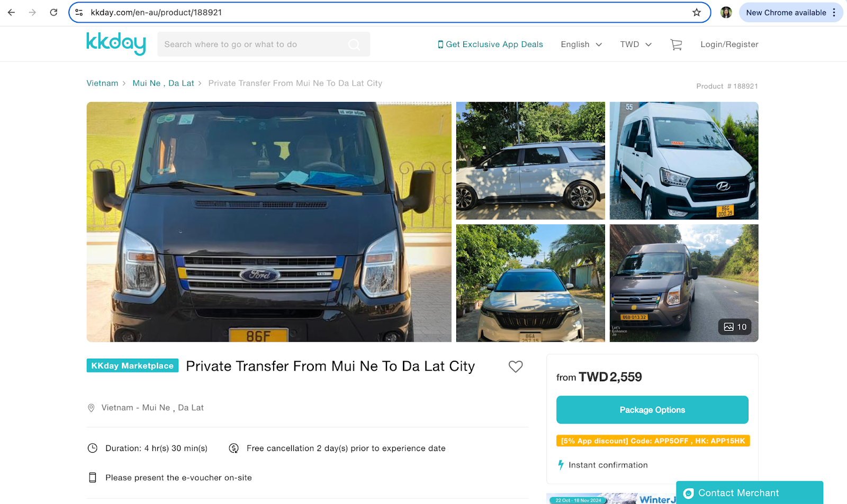Open Login/Register

[x=729, y=44]
